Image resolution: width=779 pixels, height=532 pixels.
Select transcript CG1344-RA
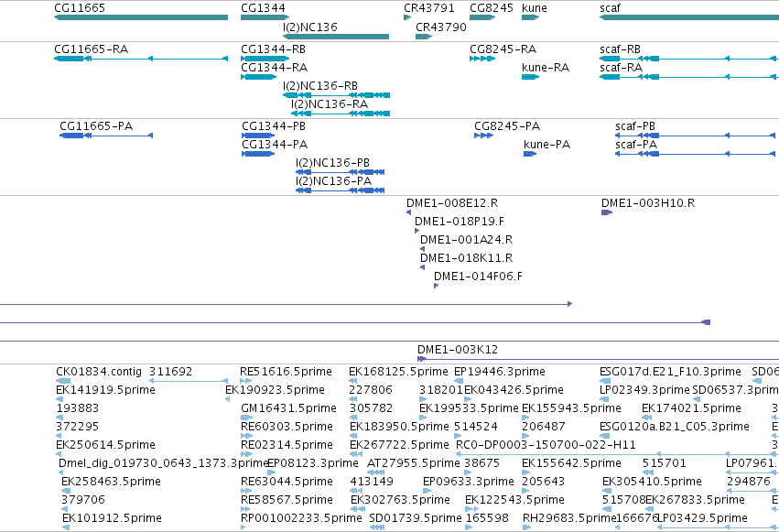point(258,77)
